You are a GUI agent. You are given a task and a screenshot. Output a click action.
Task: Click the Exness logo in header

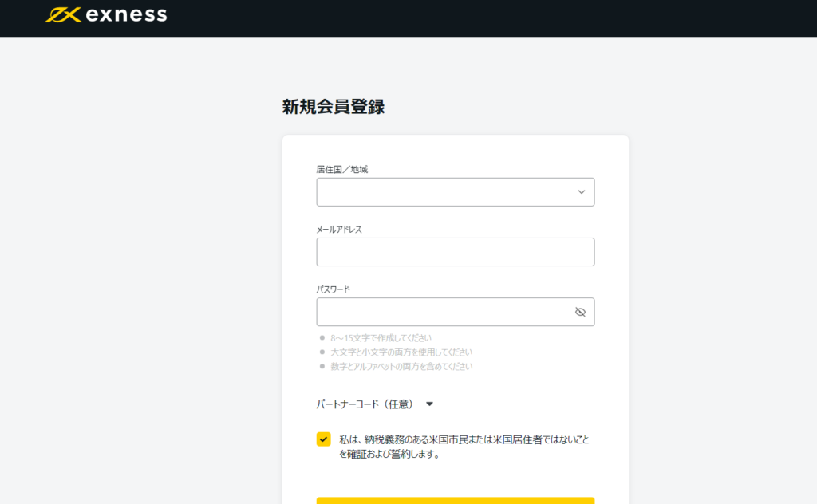tap(106, 14)
